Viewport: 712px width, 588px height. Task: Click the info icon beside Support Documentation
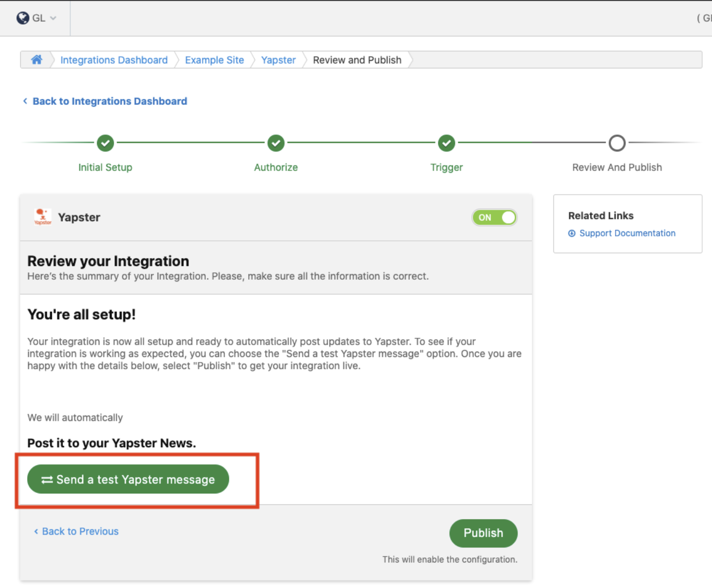(x=571, y=233)
